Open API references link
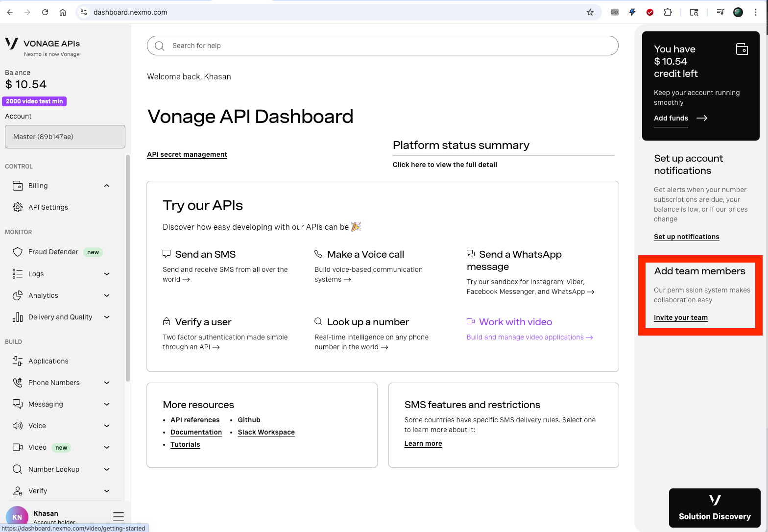The image size is (768, 532). coord(195,420)
